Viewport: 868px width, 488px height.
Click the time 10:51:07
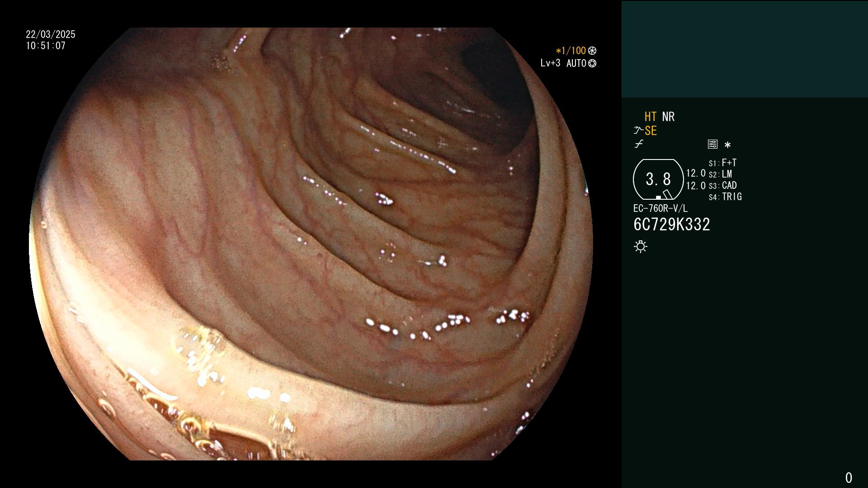(x=46, y=46)
